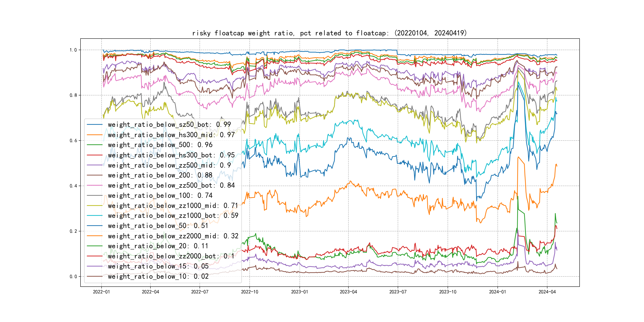
Task: Click the olive swatch for weight_ratio_below_zz1000_mid
Action: pos(95,206)
